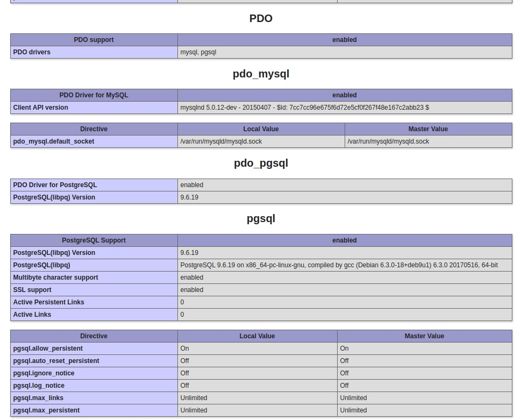Select the 'PostgreSQL Support' header cell
Viewport: 521px width, 420px height.
tap(94, 240)
